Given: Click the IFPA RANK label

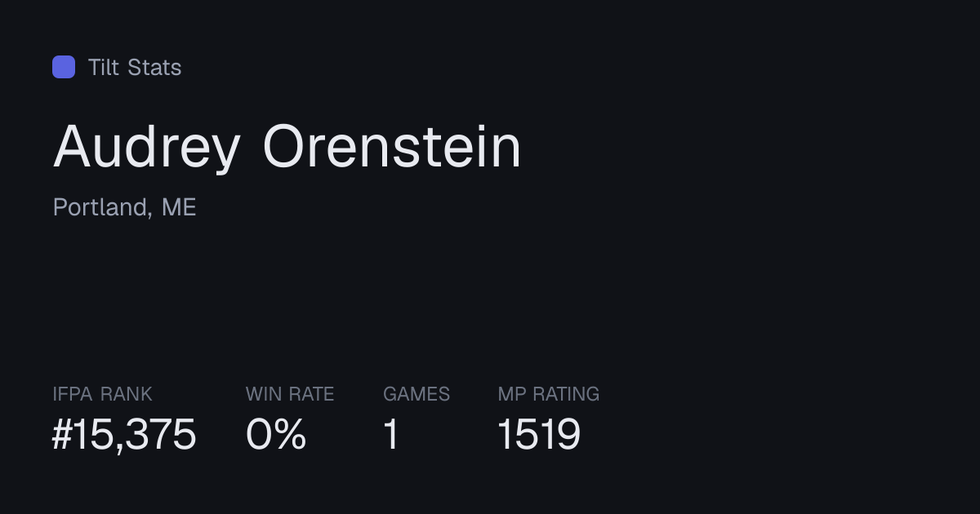Looking at the screenshot, I should point(102,394).
